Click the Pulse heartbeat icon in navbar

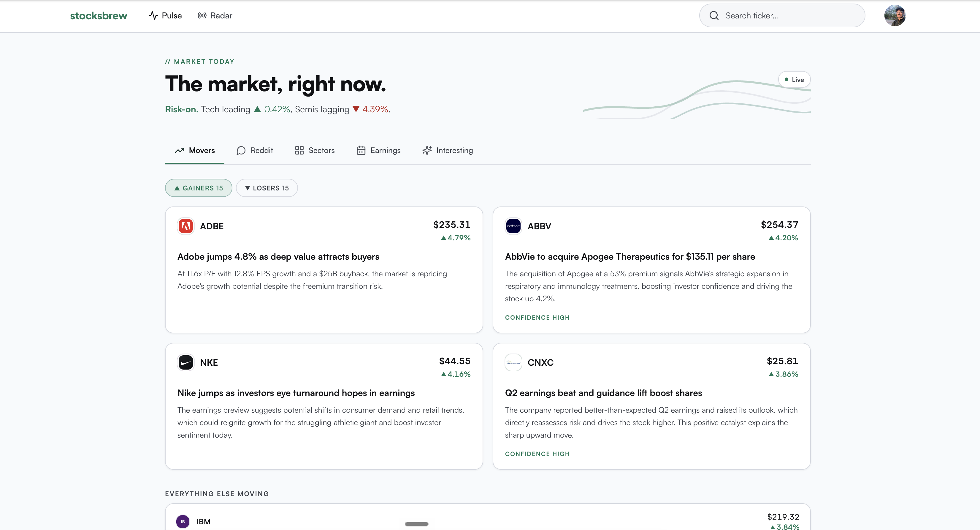coord(153,16)
